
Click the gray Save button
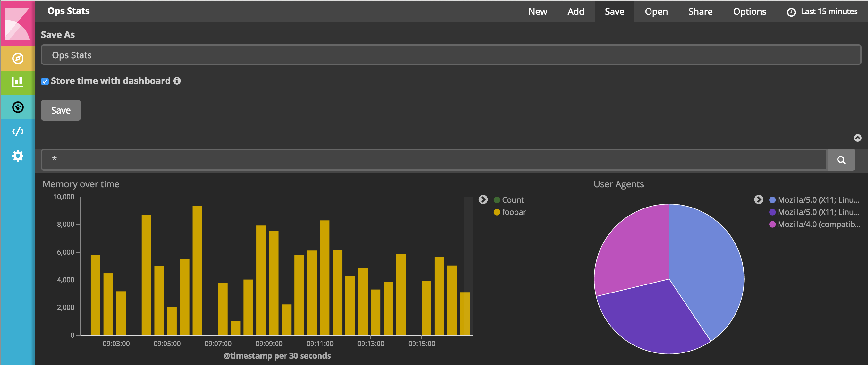click(x=61, y=110)
